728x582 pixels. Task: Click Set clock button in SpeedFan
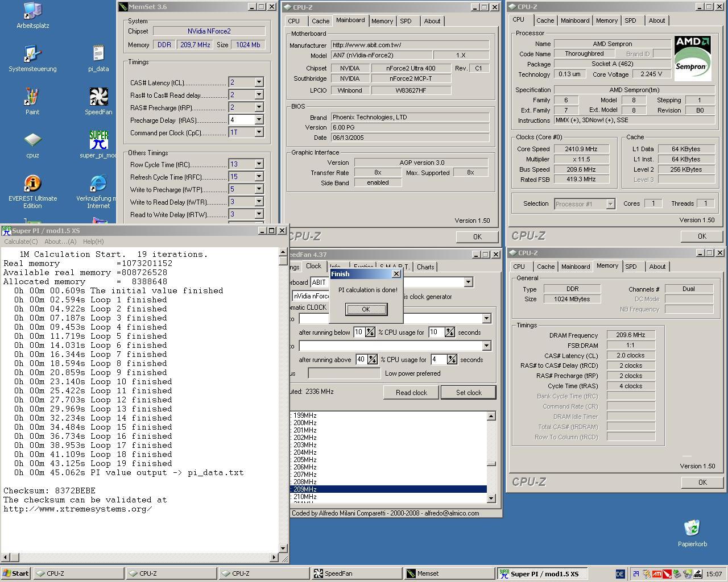(469, 393)
